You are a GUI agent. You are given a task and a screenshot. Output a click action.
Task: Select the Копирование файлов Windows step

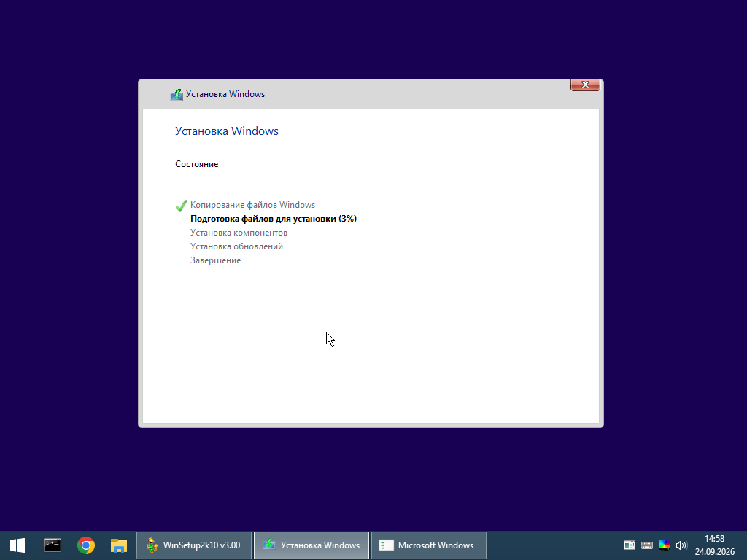coord(252,205)
